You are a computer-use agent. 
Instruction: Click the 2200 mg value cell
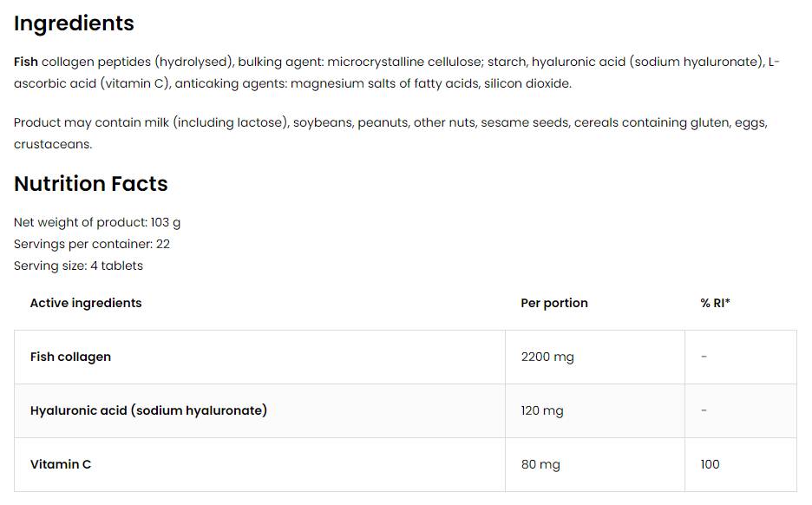click(547, 357)
